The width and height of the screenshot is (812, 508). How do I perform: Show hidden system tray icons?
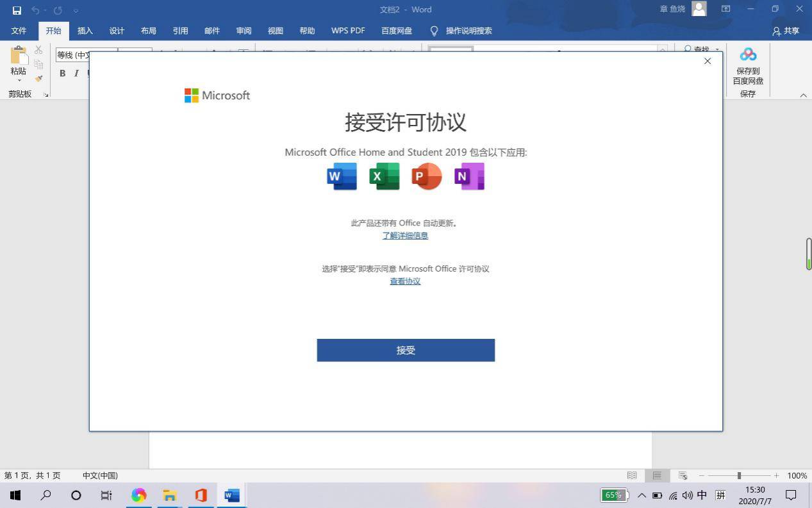(x=642, y=495)
